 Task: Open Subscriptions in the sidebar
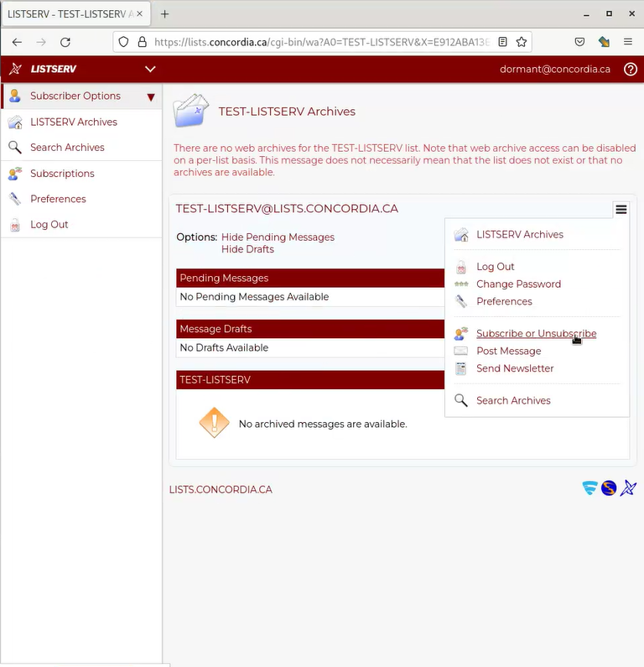(62, 174)
